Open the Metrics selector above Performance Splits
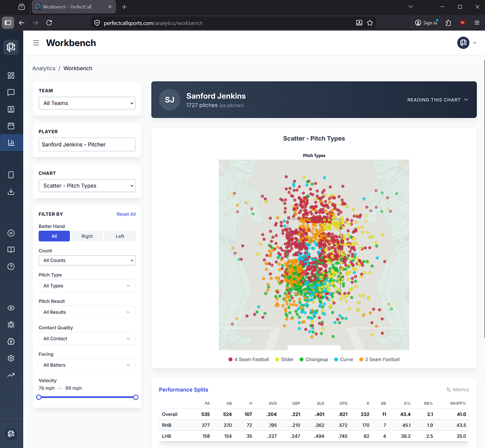The width and height of the screenshot is (485, 448). tap(457, 390)
